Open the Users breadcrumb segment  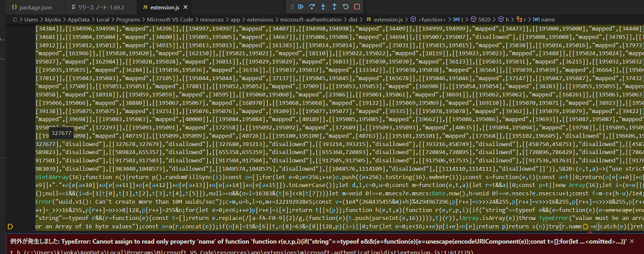point(31,19)
